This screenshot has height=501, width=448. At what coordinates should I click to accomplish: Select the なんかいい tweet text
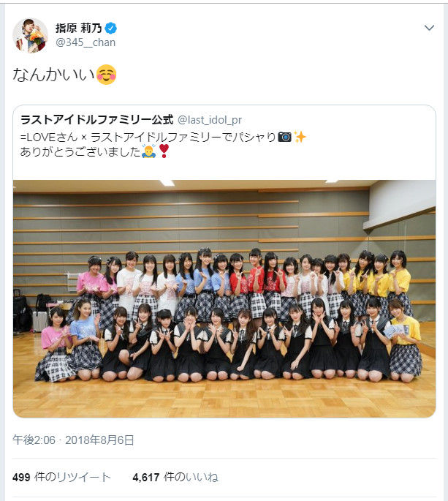(53, 75)
